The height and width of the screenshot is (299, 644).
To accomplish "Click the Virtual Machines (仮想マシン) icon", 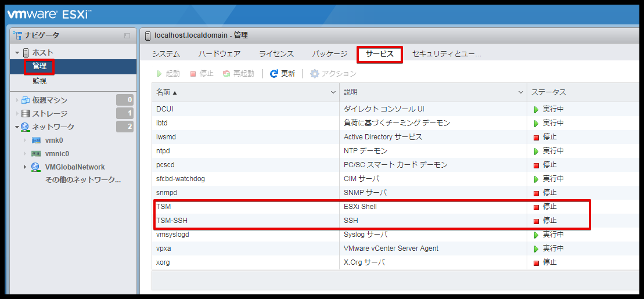I will pyautogui.click(x=26, y=100).
